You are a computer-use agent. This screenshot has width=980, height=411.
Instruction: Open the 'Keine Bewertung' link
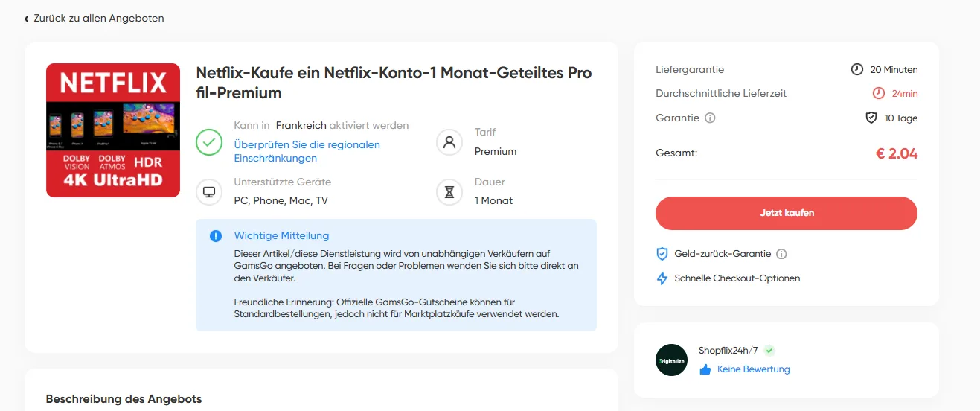click(x=754, y=369)
